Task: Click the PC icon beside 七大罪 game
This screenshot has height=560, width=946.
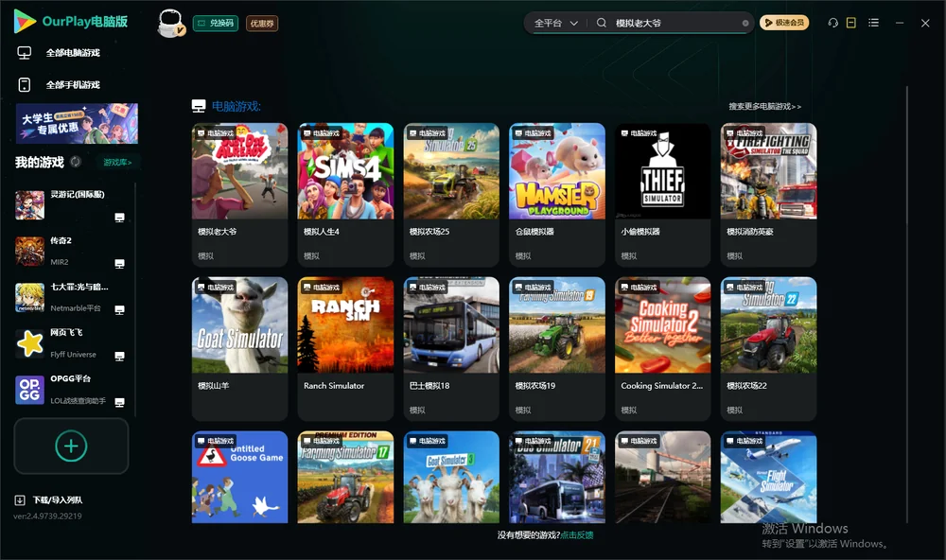Action: pos(119,309)
